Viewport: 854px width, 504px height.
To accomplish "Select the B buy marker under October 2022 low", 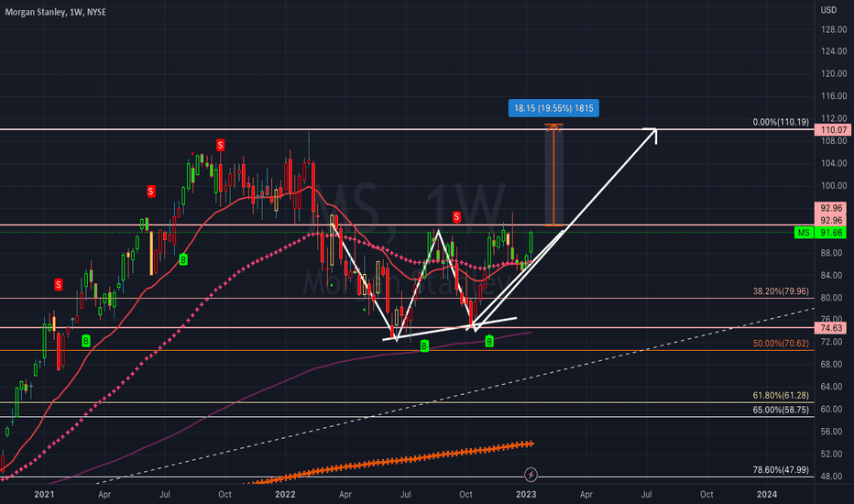I will (489, 341).
